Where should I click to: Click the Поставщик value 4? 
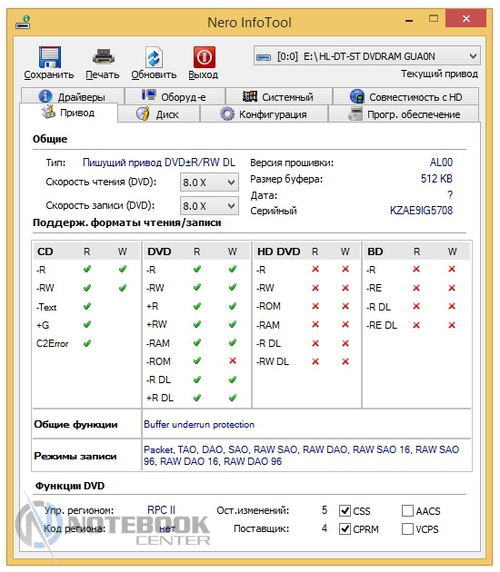pyautogui.click(x=325, y=528)
